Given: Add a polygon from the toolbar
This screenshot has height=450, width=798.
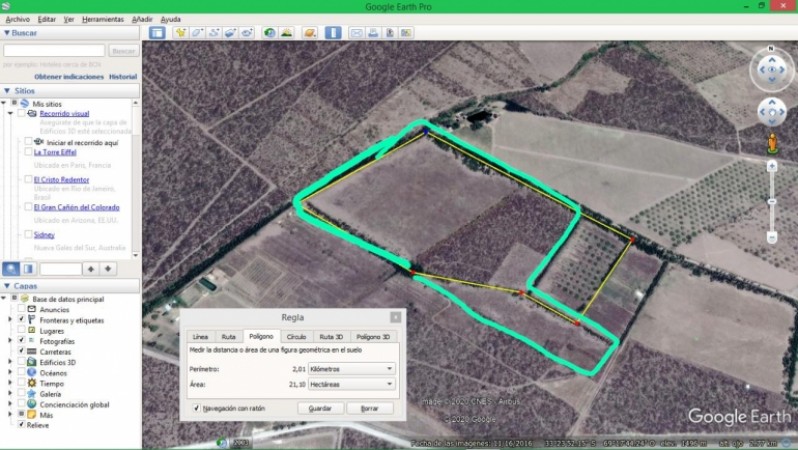Looking at the screenshot, I should tap(197, 33).
